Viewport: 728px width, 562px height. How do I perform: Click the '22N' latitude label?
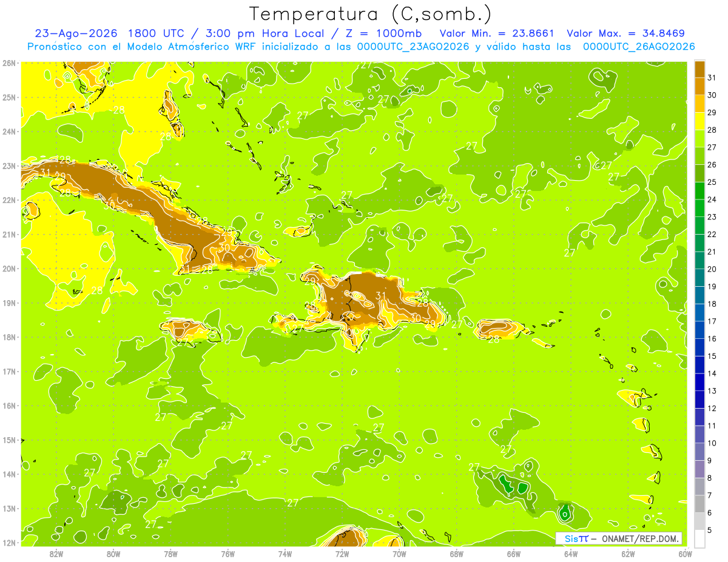point(9,199)
